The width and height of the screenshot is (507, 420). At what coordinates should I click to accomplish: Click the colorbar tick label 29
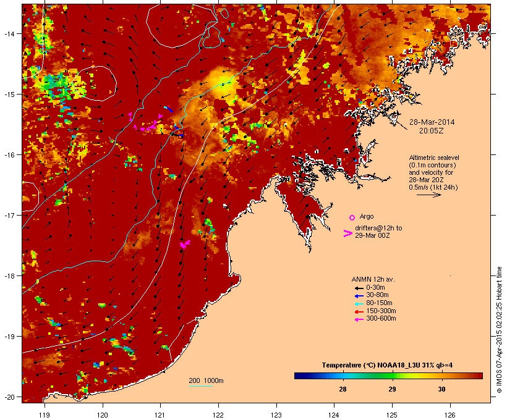coord(392,389)
